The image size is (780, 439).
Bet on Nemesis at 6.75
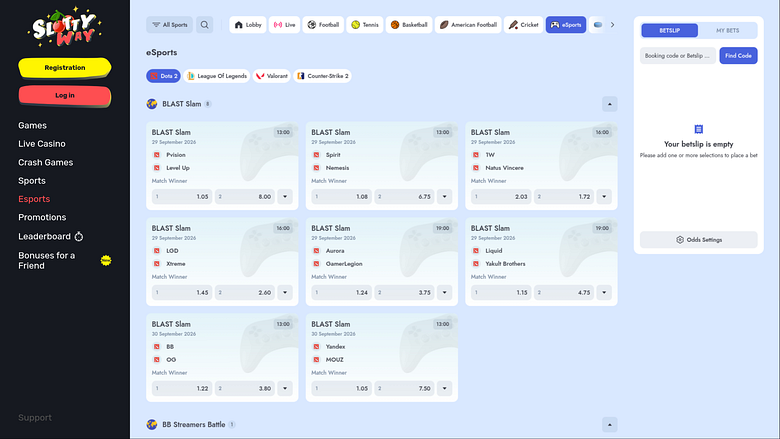[405, 197]
